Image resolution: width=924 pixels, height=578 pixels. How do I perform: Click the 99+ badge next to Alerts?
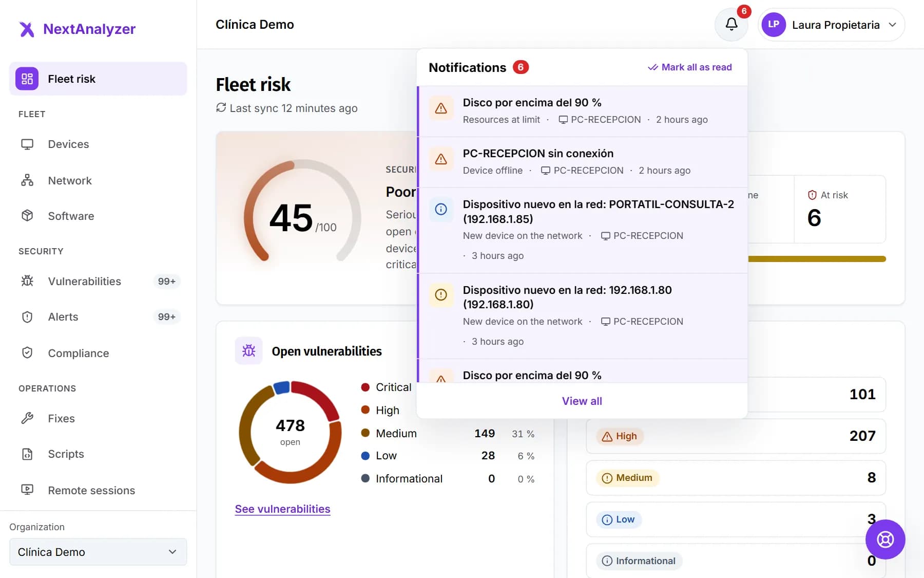point(166,317)
